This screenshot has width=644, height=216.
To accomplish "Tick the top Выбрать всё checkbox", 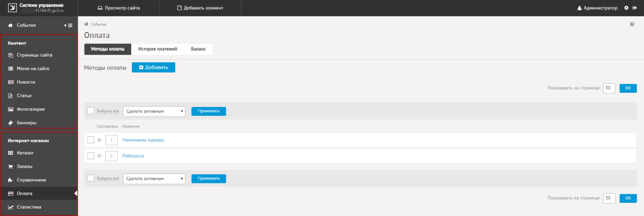I will (91, 111).
